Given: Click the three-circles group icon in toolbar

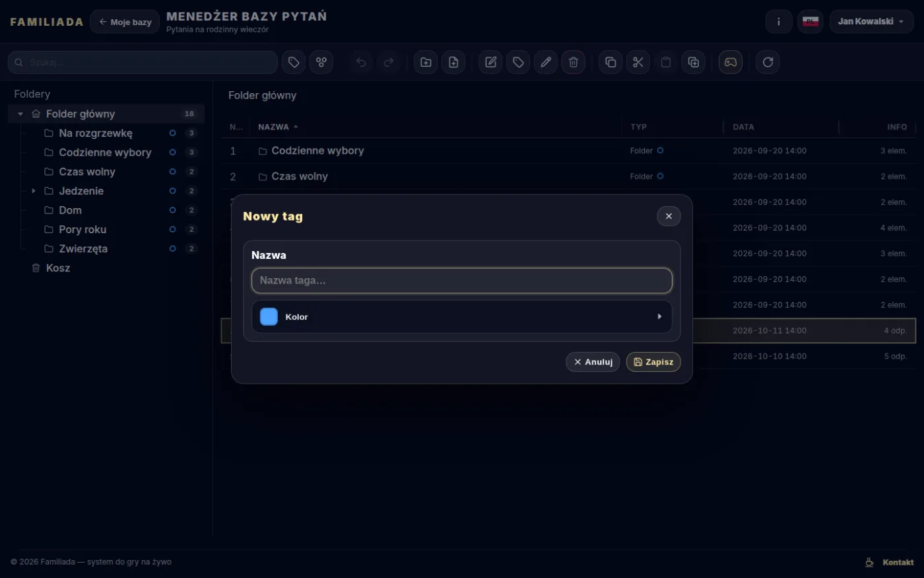Looking at the screenshot, I should (321, 62).
